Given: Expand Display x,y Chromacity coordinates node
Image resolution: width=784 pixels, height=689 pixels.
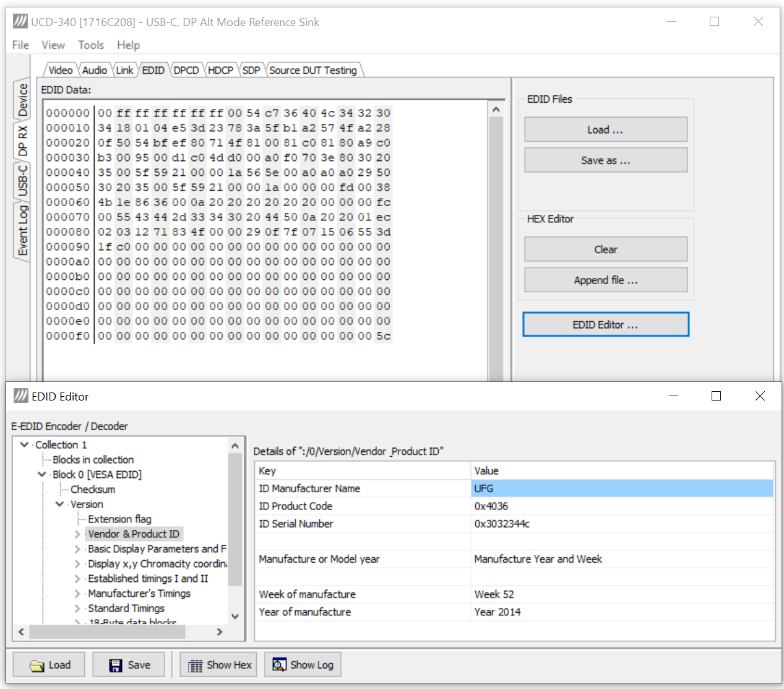Looking at the screenshot, I should coord(77,563).
